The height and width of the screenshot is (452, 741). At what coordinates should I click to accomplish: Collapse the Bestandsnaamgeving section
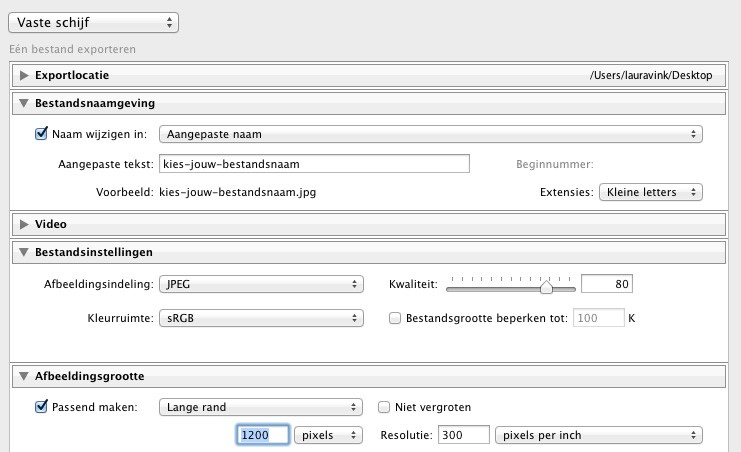coord(24,103)
